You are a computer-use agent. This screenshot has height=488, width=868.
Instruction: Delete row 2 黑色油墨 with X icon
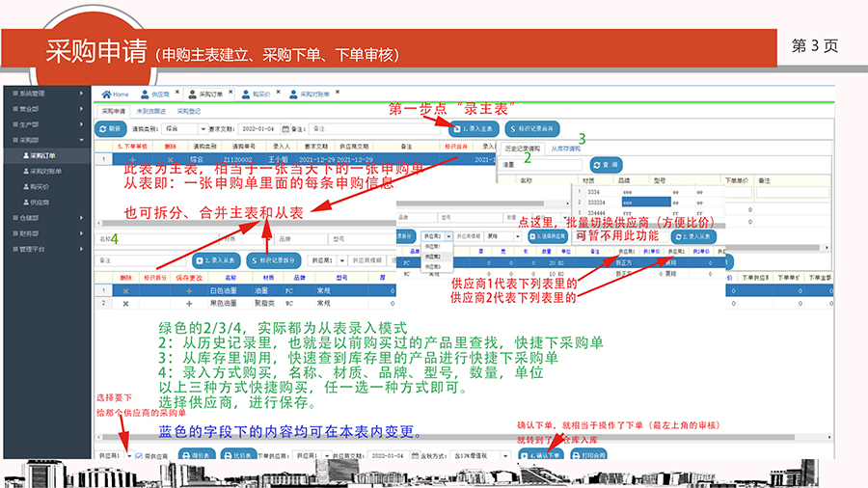(125, 303)
